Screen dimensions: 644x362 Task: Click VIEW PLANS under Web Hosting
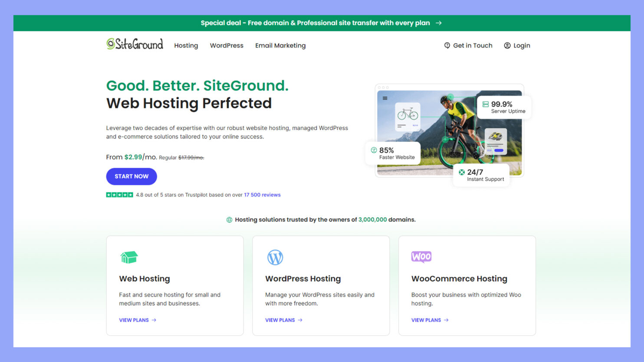[x=138, y=320]
